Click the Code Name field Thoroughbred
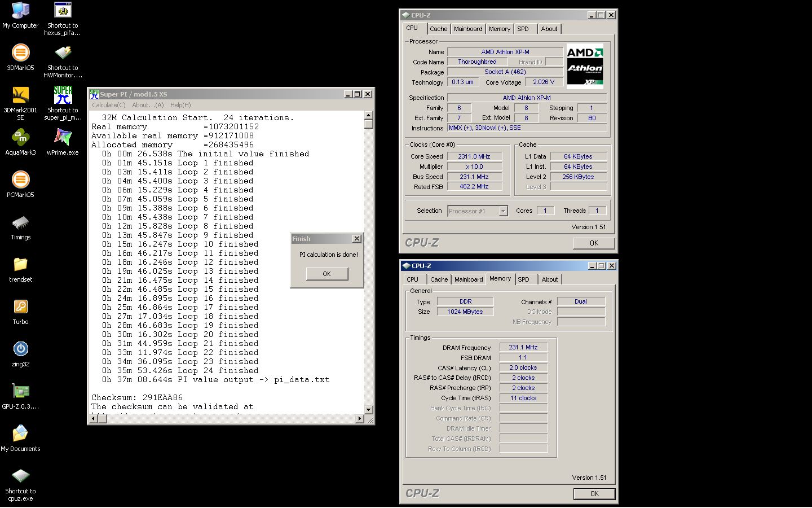Image resolution: width=812 pixels, height=508 pixels. click(x=477, y=62)
